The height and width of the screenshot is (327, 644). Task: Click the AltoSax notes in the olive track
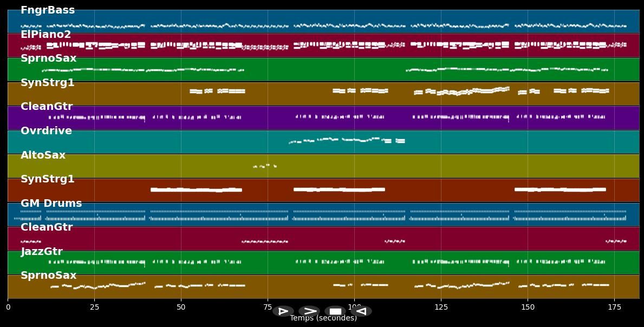pos(265,166)
